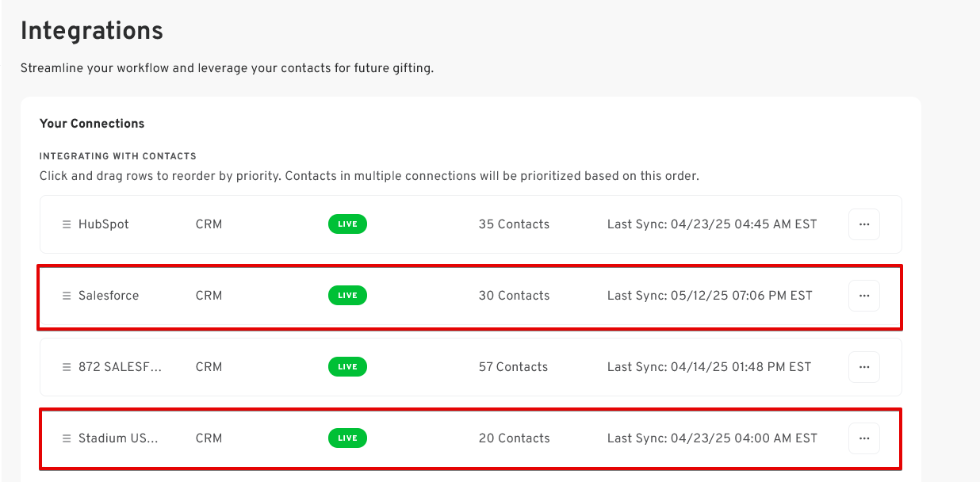The width and height of the screenshot is (980, 482).
Task: Click the Integrations page title
Action: point(92,31)
